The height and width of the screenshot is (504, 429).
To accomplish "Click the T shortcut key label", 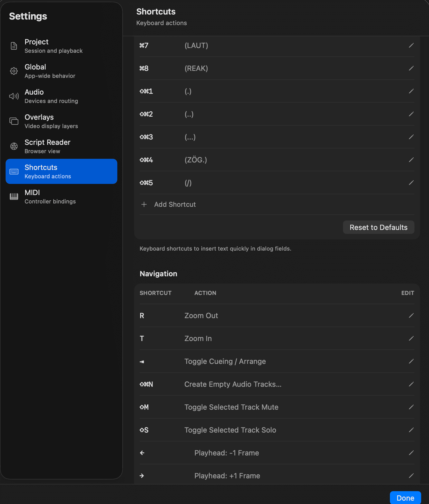I will click(x=142, y=339).
